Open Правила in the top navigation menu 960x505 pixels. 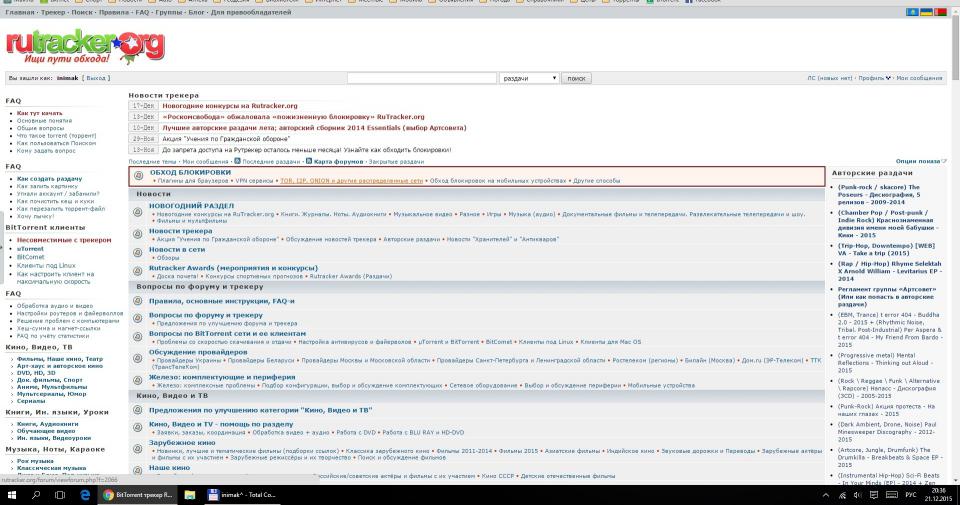(112, 12)
